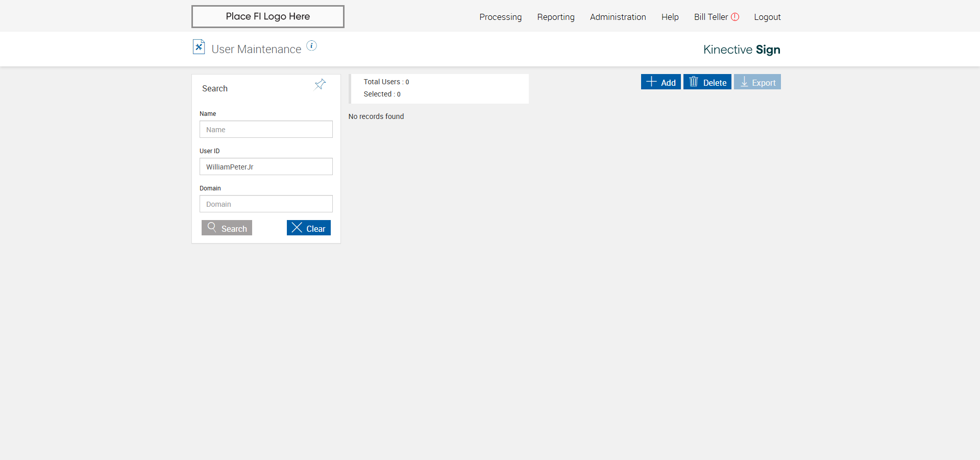Image resolution: width=980 pixels, height=460 pixels.
Task: Click the Logout link
Action: pos(767,17)
